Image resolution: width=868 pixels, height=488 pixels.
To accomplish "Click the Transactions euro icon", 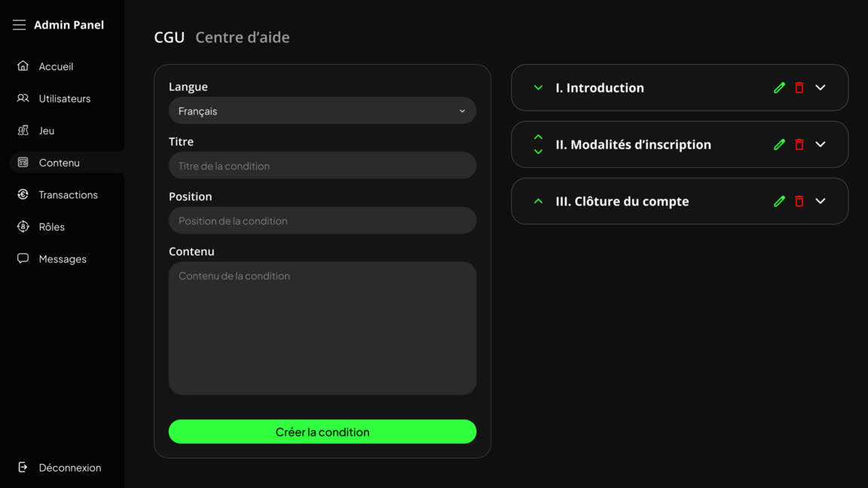I will pyautogui.click(x=23, y=194).
